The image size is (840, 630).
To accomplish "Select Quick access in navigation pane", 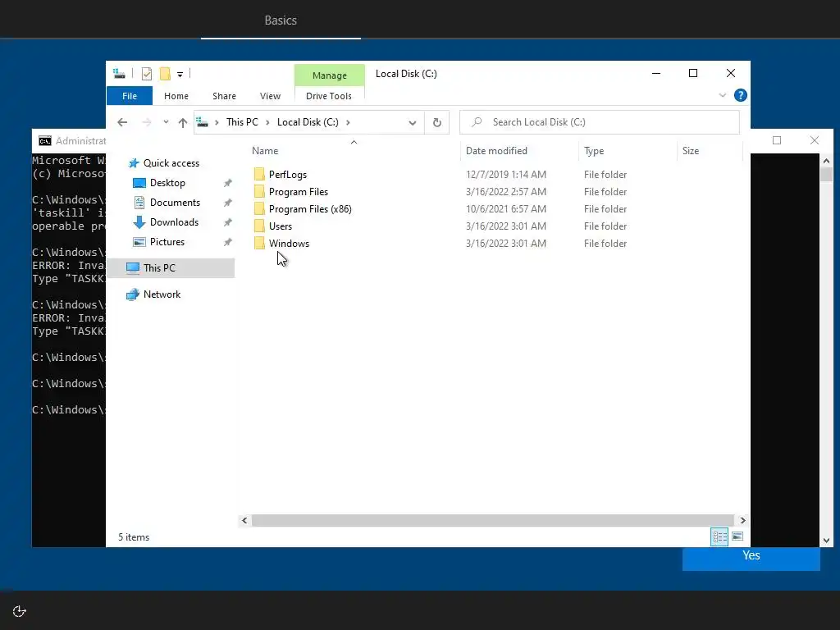I will (171, 163).
